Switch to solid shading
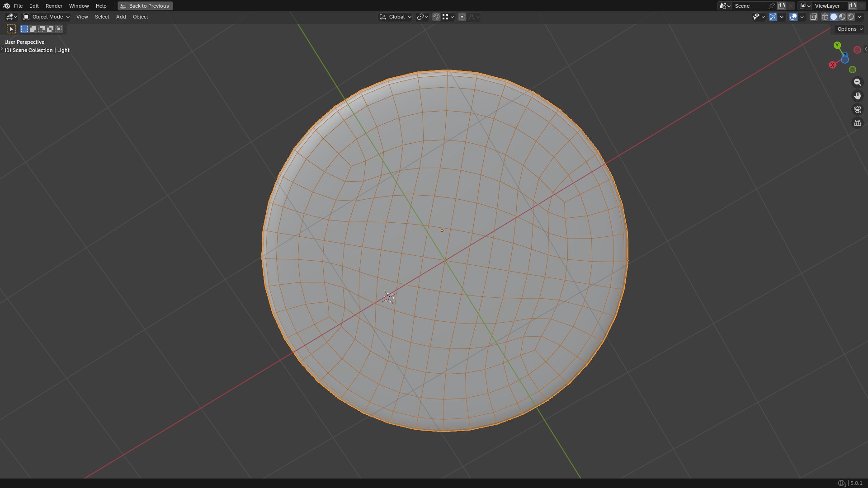868x488 pixels. 834,17
